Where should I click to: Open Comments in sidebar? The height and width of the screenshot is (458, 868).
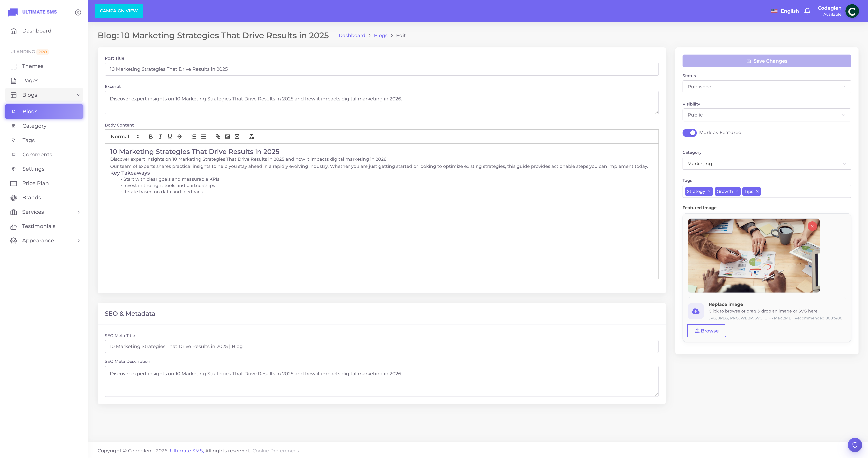(x=44, y=155)
